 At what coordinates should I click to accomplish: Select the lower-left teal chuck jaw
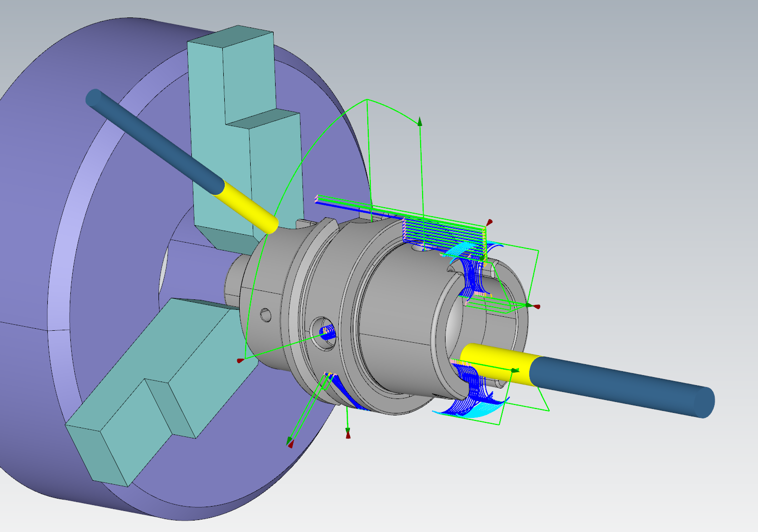point(150,394)
